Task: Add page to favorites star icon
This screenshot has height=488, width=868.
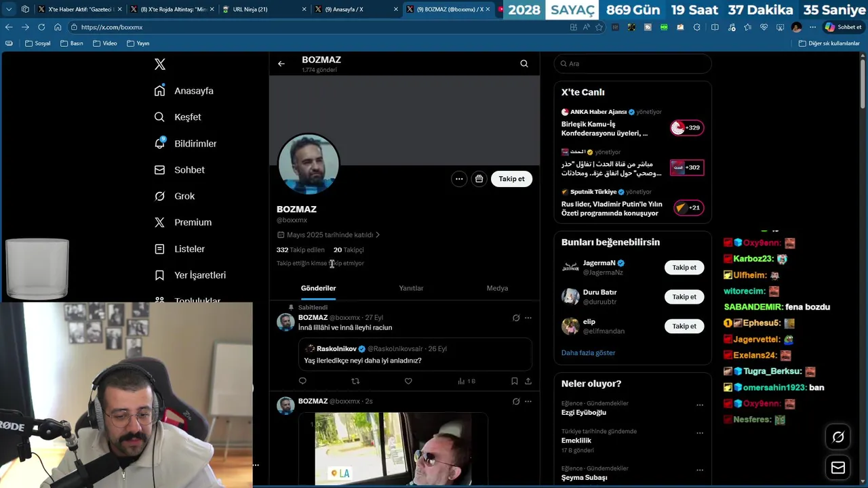Action: coord(599,27)
